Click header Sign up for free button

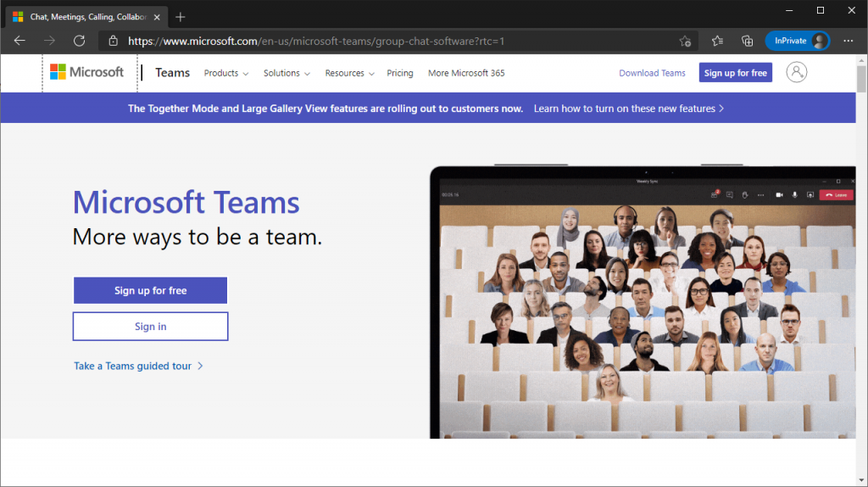pos(735,73)
